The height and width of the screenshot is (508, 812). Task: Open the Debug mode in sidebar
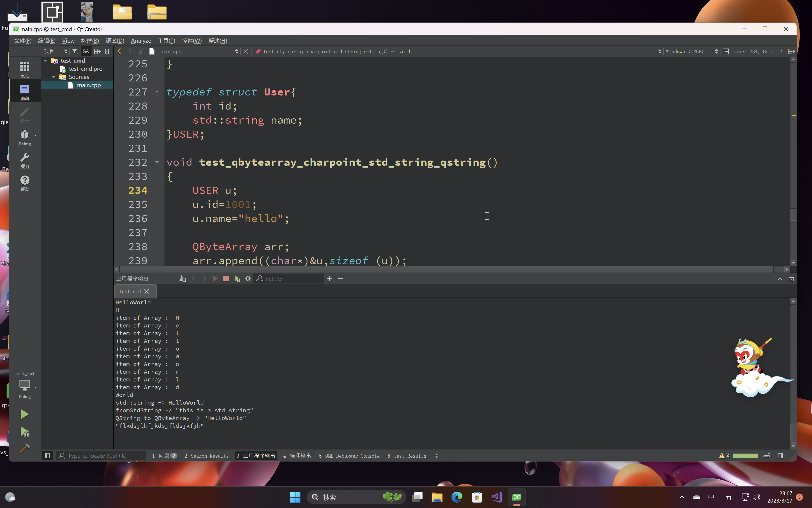pyautogui.click(x=25, y=138)
